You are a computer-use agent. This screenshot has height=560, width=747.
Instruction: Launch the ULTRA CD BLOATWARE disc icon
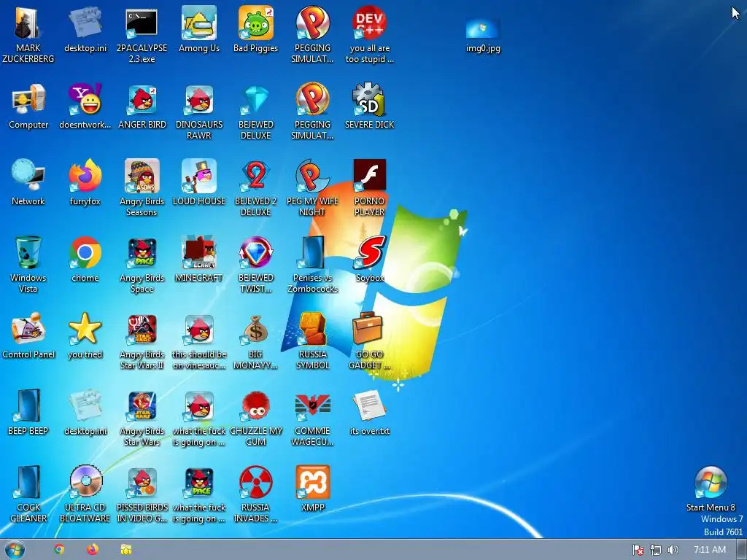point(85,494)
